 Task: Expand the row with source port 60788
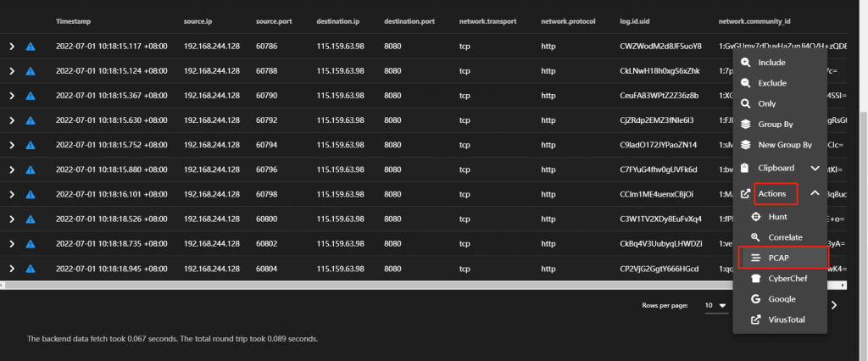(x=12, y=71)
